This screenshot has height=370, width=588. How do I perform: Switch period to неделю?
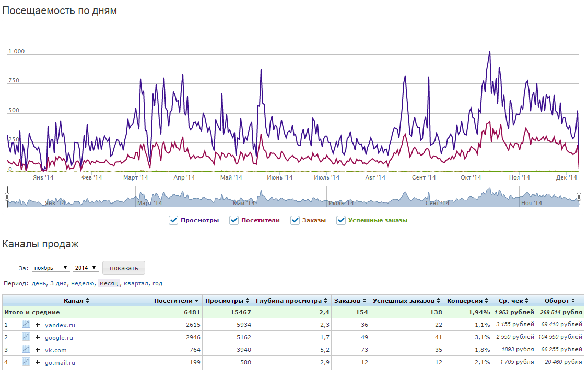[x=83, y=283]
